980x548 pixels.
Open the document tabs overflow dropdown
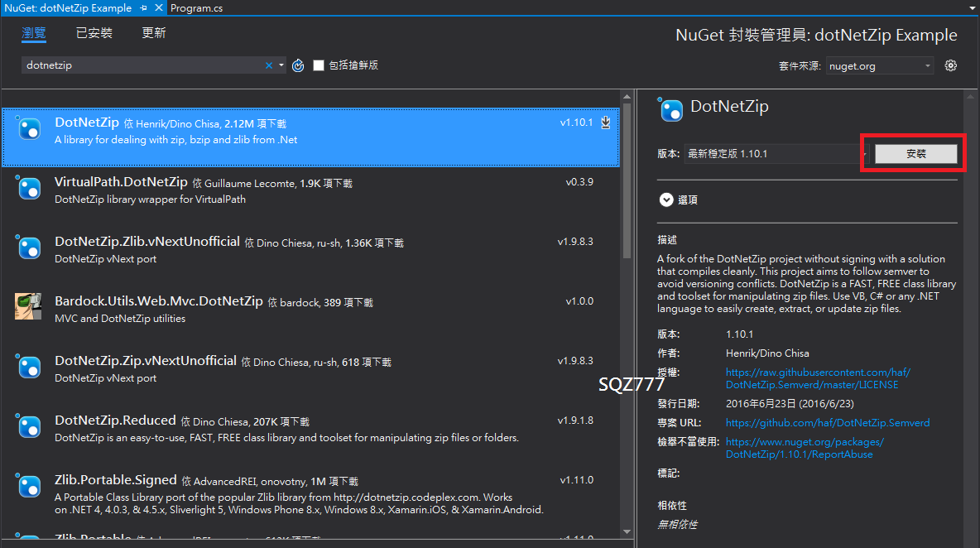click(972, 7)
